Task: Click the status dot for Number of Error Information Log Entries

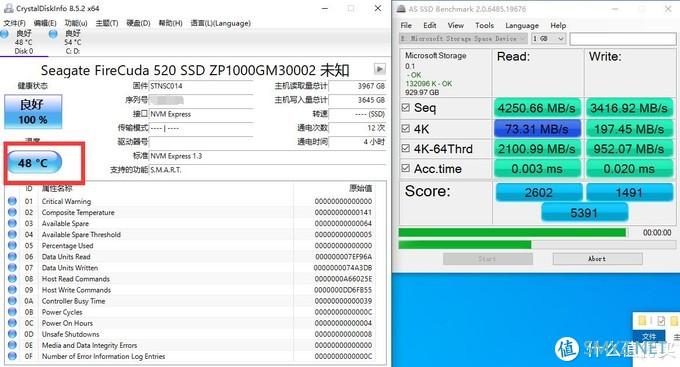Action: click(12, 356)
